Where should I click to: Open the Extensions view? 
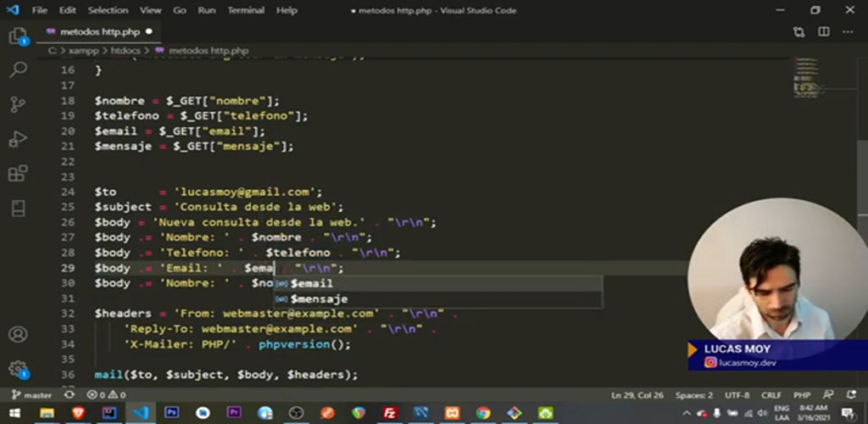[18, 174]
